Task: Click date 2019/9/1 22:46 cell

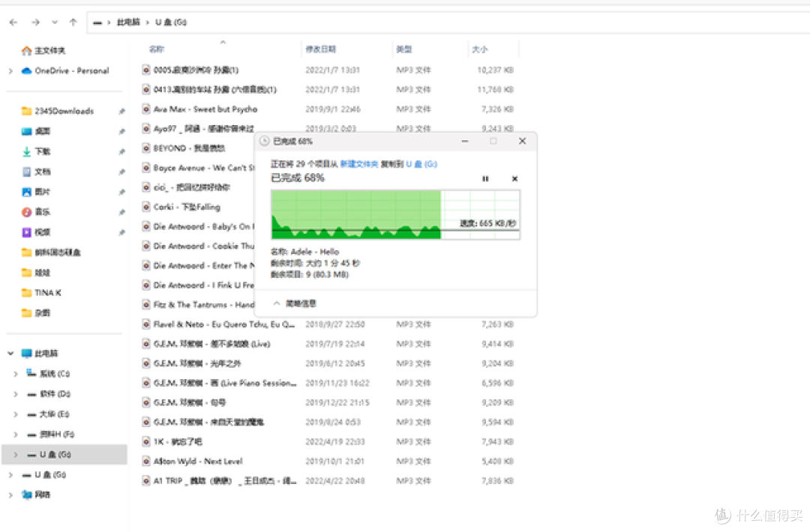Action: pos(333,109)
